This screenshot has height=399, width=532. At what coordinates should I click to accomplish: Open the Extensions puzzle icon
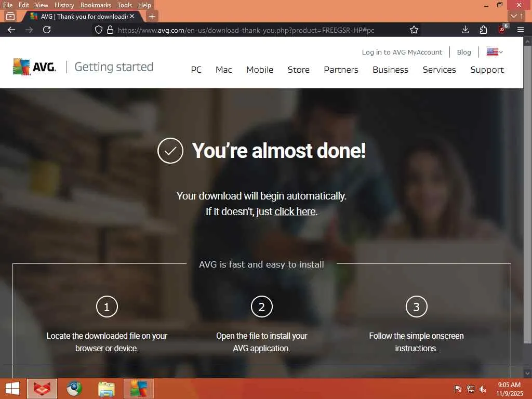(x=484, y=30)
